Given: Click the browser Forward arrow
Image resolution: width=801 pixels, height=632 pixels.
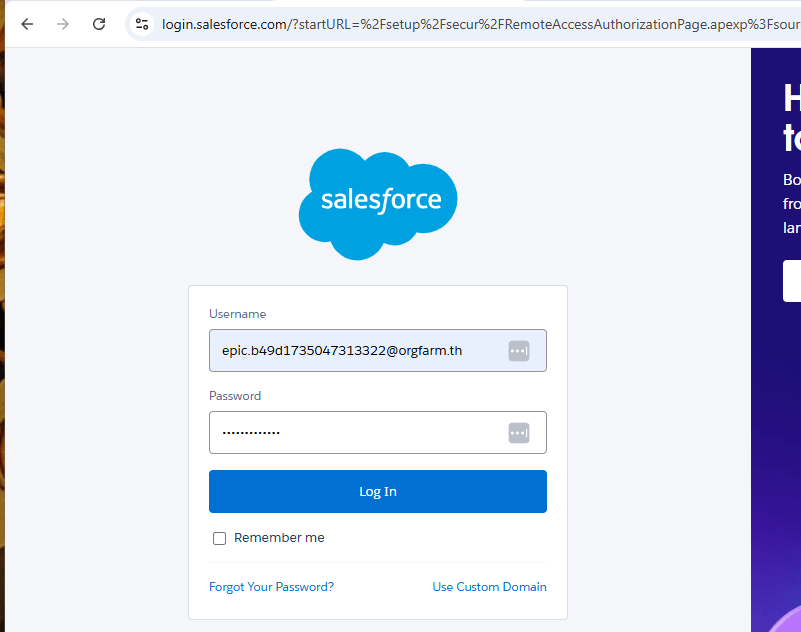Looking at the screenshot, I should 63,24.
